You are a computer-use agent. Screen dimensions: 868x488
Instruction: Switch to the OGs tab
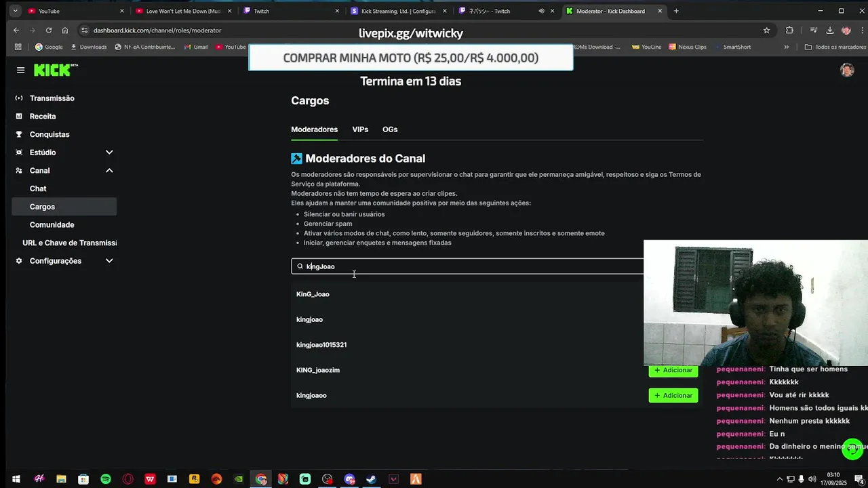click(x=390, y=129)
